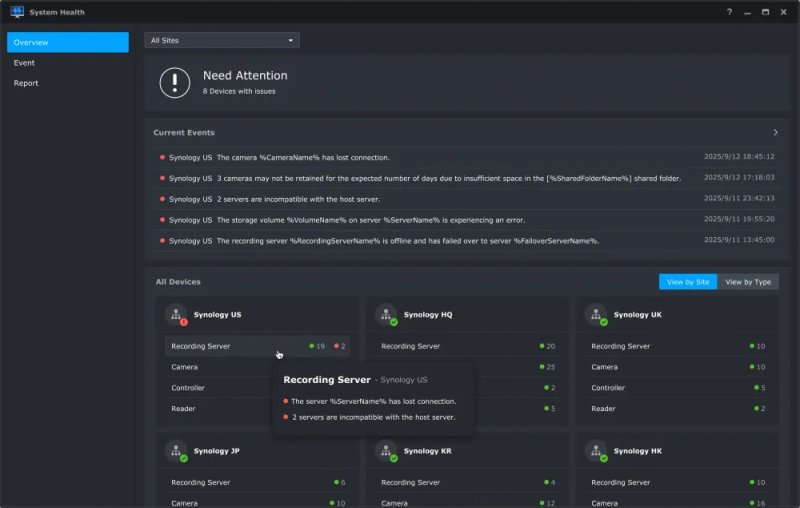
Task: Select Recording Server row in Synology UK
Action: [x=678, y=346]
